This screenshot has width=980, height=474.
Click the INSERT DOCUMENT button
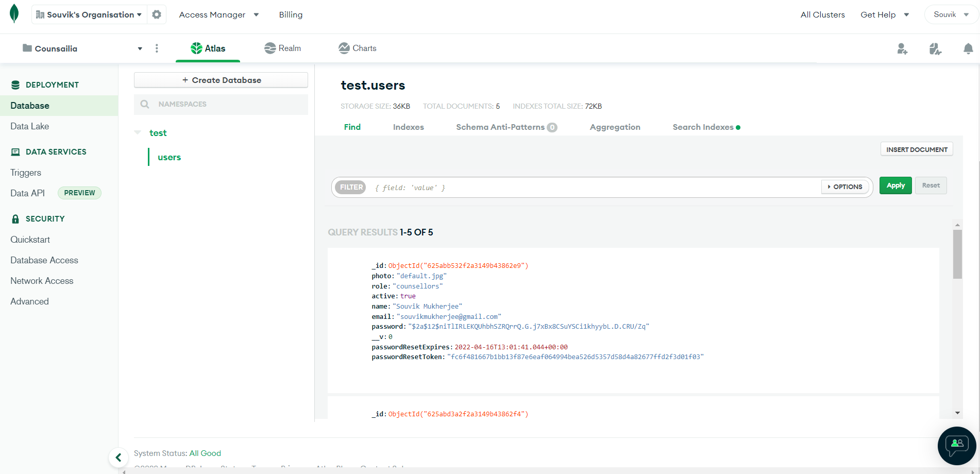click(x=916, y=149)
